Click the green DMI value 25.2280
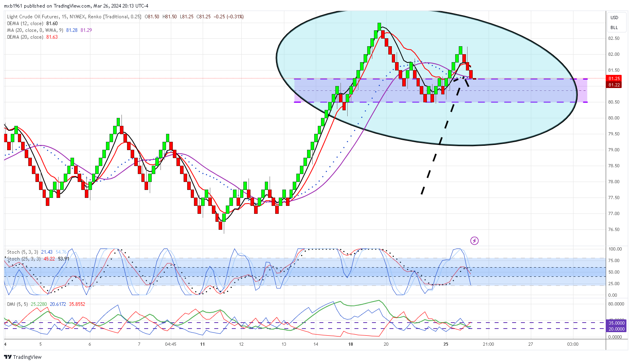This screenshot has width=632, height=364. point(39,304)
